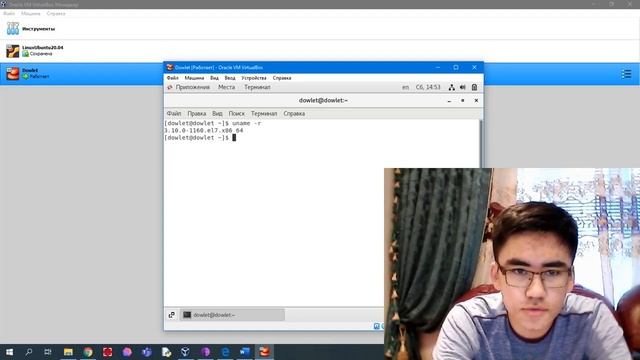640x360 pixels.
Task: Open the VirtualBox cube icon on taskbar
Action: (x=185, y=352)
